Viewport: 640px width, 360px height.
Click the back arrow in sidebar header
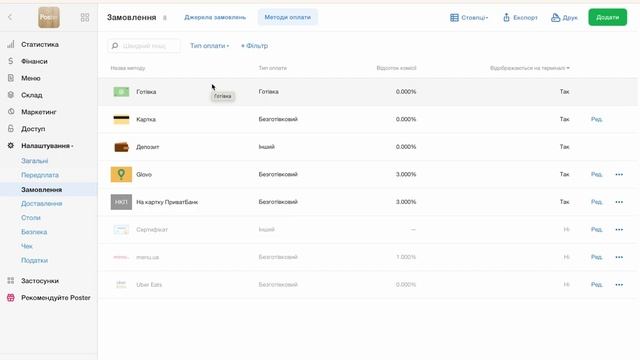tap(10, 17)
